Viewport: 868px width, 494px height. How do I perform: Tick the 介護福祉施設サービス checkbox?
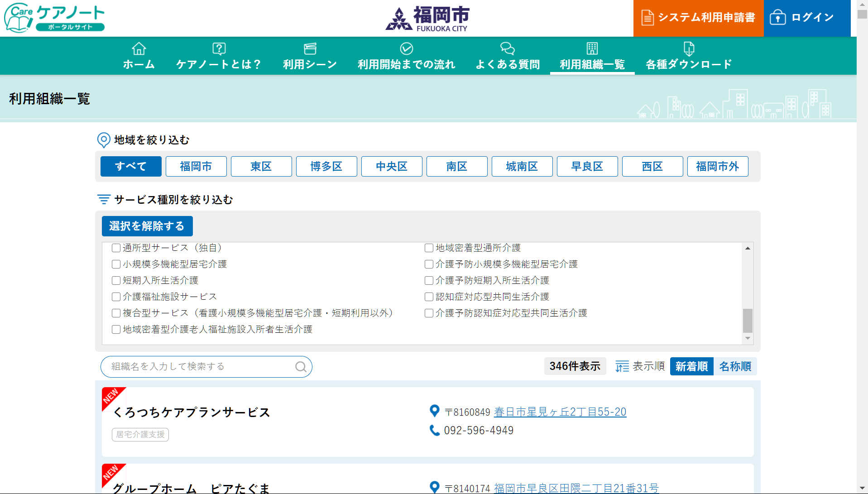click(x=116, y=297)
